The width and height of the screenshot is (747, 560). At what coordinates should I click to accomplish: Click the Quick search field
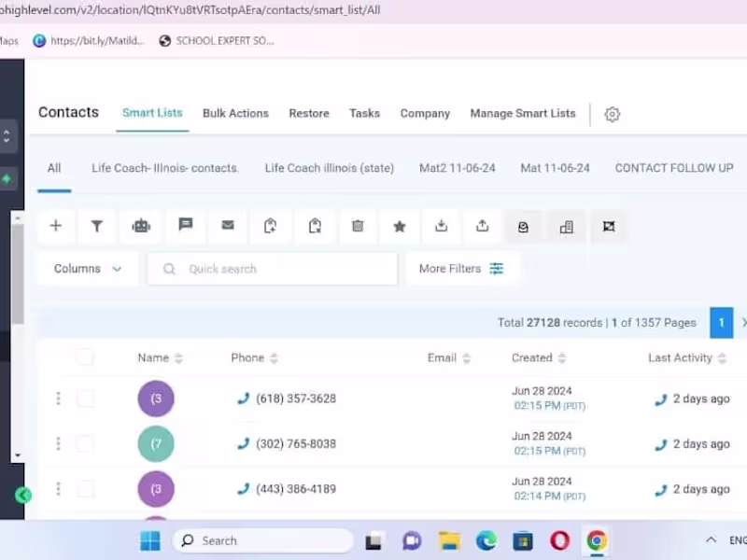click(273, 269)
